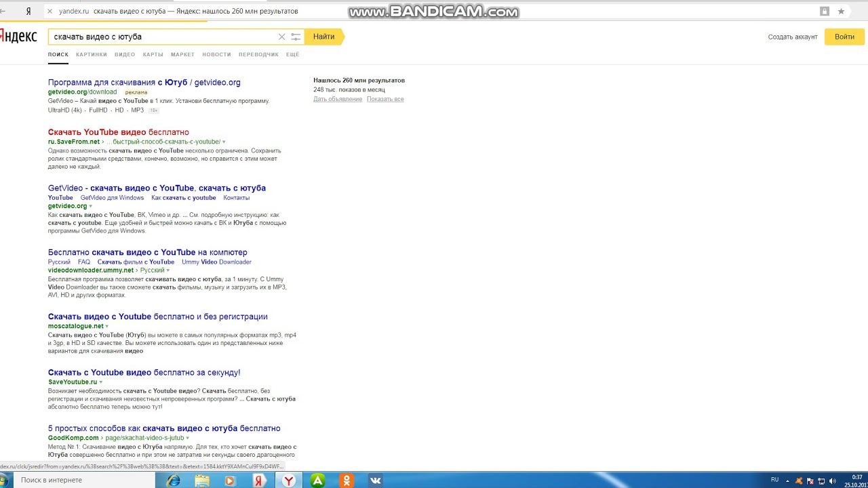Click the lock protect icon in the address bar
Screen dimensions: 868x488
tap(825, 12)
